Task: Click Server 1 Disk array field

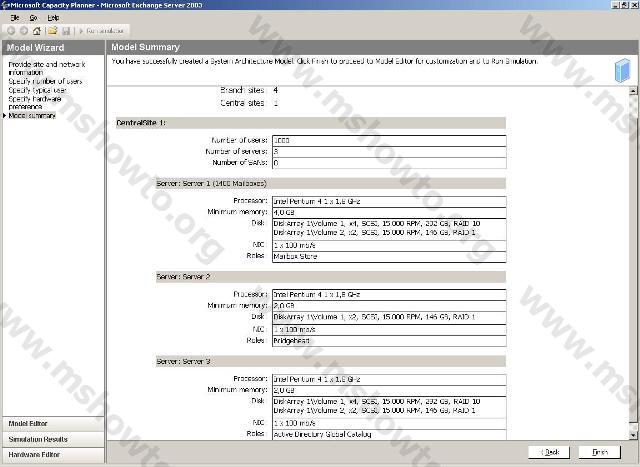Action: point(389,229)
